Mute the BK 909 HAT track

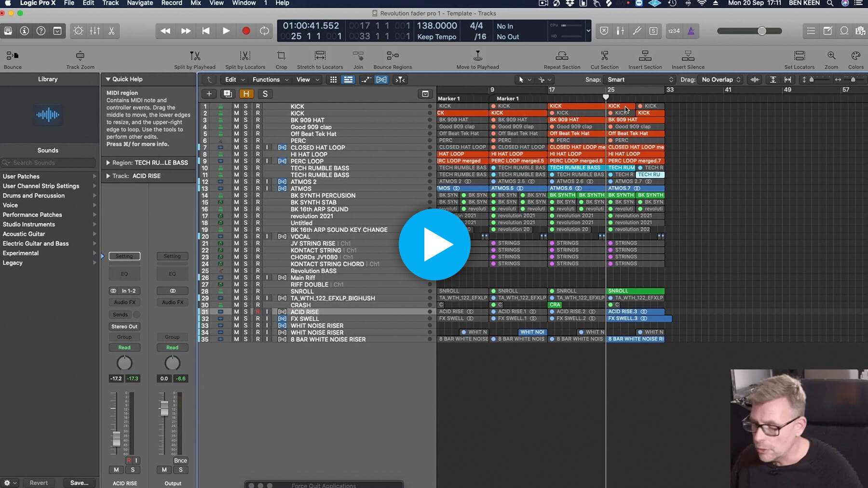click(x=236, y=120)
